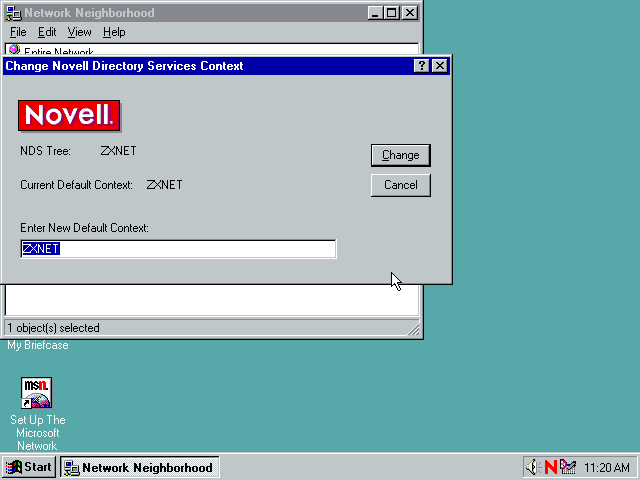Click the New Default Context input field
This screenshot has width=640, height=480.
pos(178,249)
